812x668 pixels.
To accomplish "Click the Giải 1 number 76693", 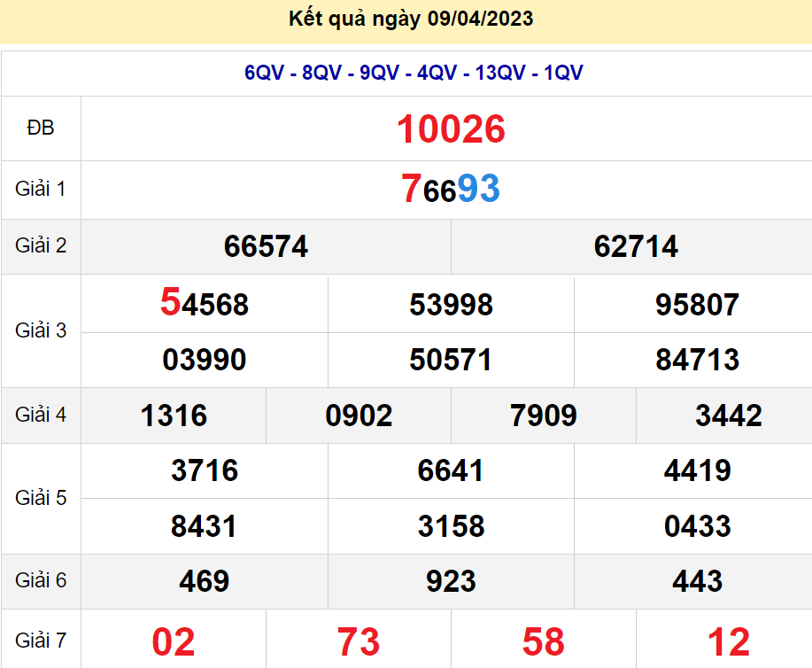I will (x=451, y=189).
